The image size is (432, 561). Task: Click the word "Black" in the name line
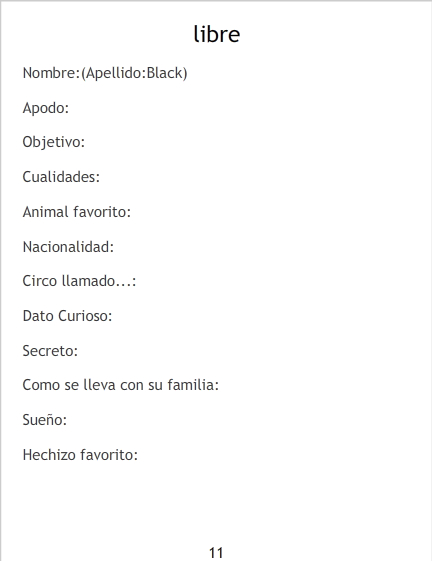pos(165,73)
